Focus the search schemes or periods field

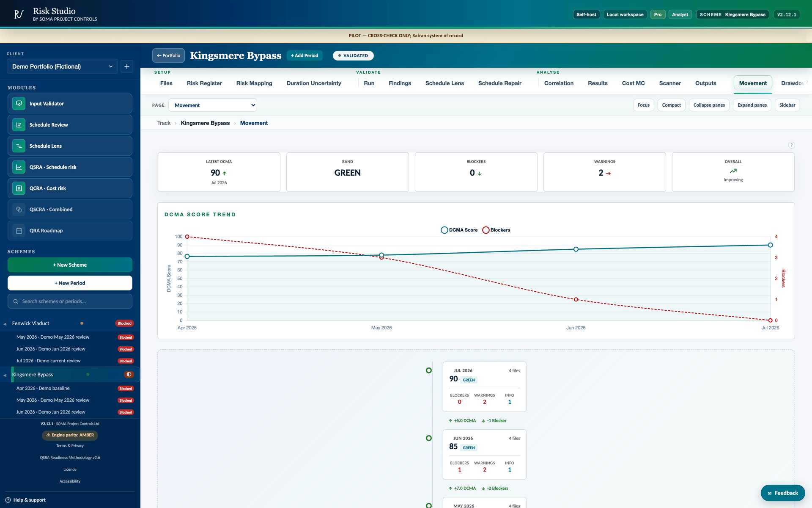70,301
